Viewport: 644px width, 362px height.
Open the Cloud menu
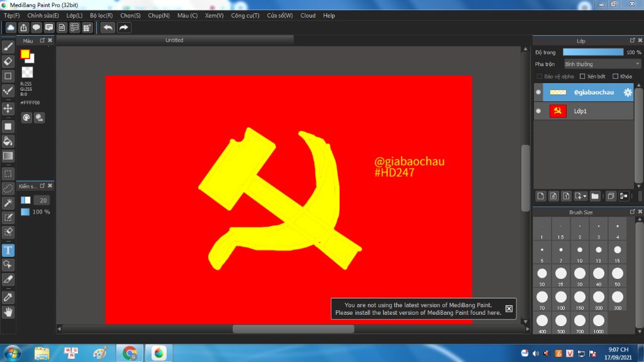coord(308,16)
